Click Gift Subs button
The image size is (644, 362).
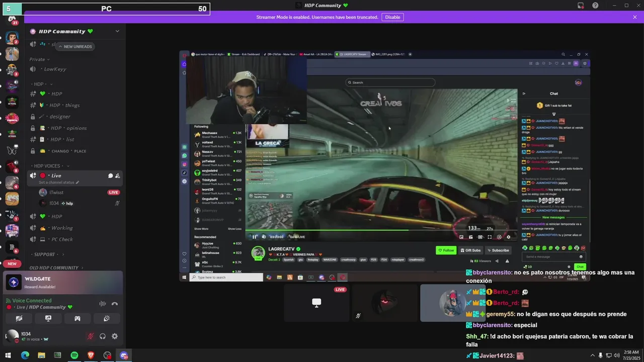click(470, 250)
